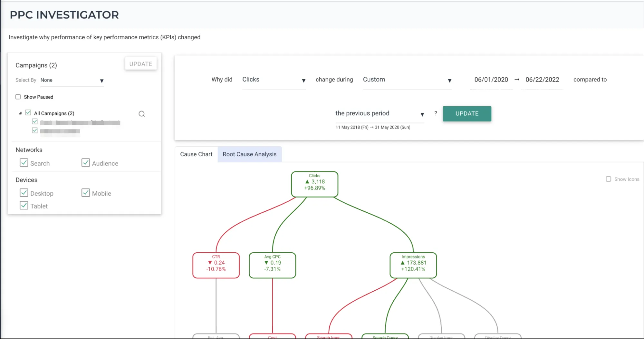
Task: Select the Avg CPC node
Action: click(x=272, y=265)
